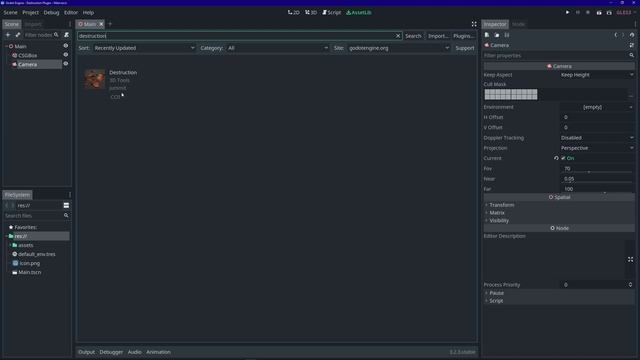Play custom scene icon in top bar
Screen dimensions: 640x360
(x=609, y=13)
